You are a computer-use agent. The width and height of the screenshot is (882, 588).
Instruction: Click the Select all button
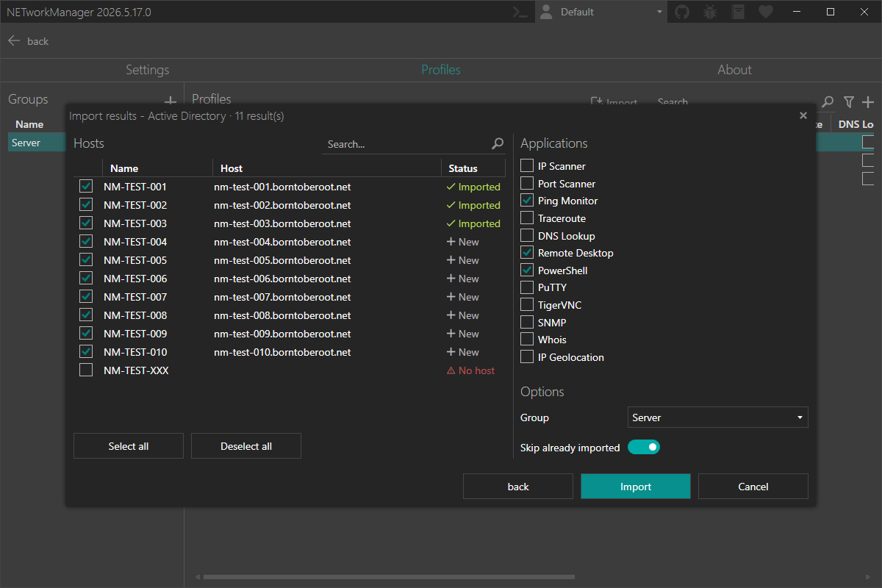pos(129,446)
